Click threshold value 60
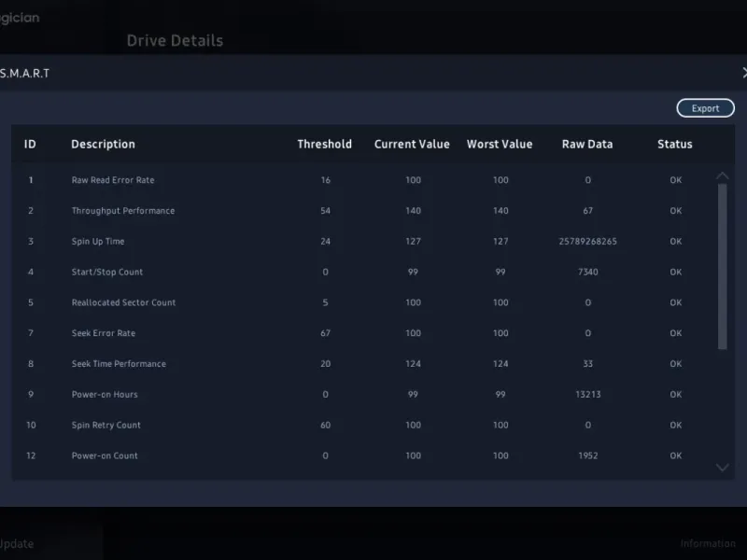Viewport: 747px width, 560px height. coord(325,425)
